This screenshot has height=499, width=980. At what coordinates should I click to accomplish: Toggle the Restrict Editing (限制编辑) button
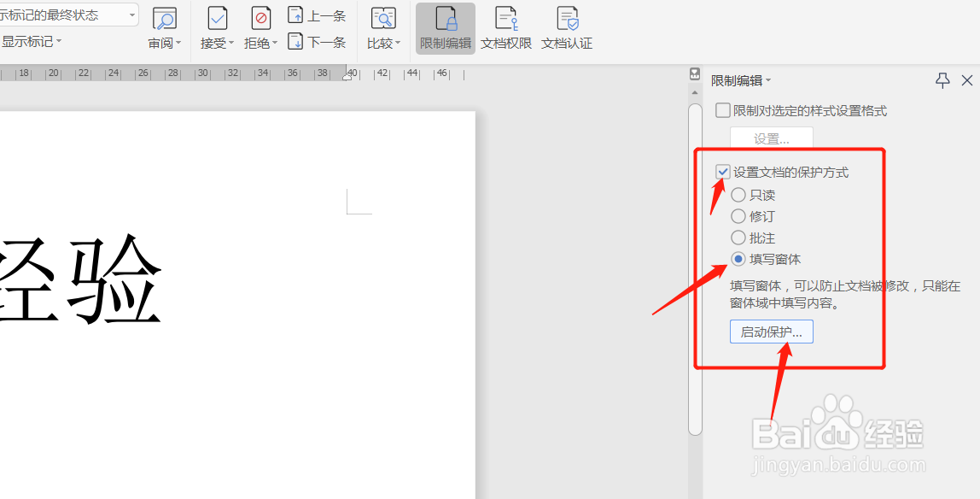446,29
